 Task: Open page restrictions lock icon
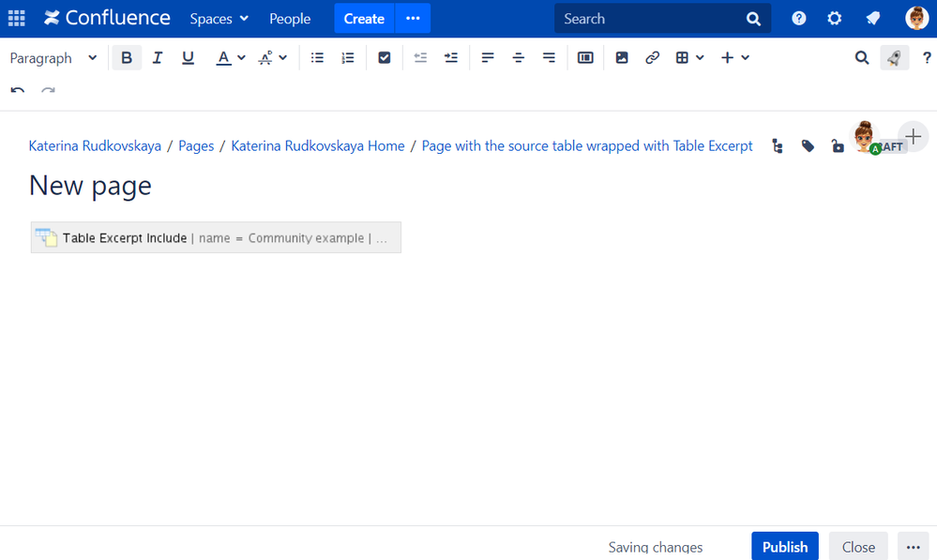pos(838,146)
